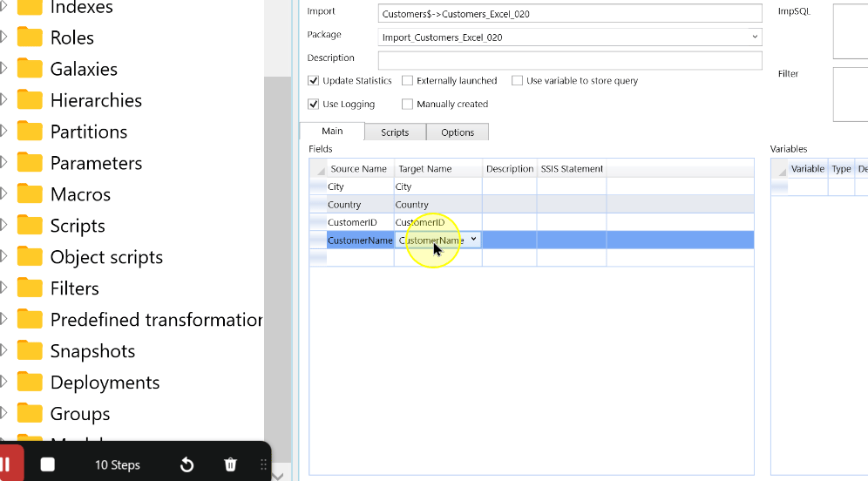This screenshot has height=481, width=868.
Task: Select all rows via Fields grid corner
Action: point(318,169)
